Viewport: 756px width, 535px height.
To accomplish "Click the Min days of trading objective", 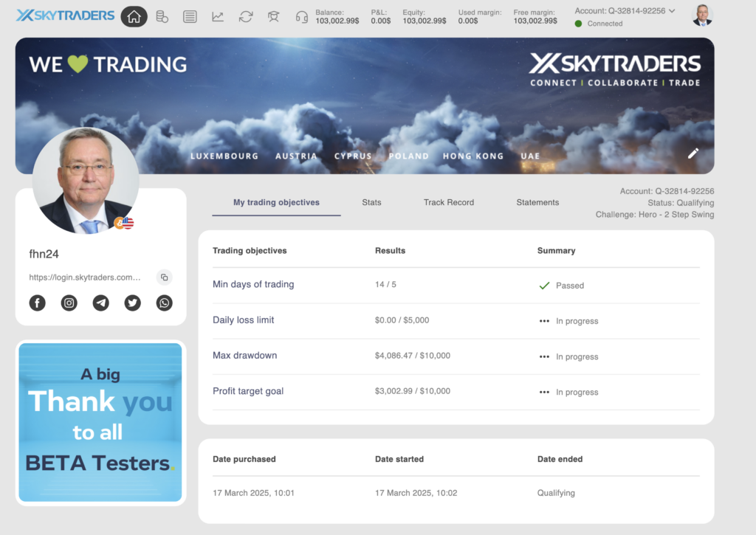I will (x=253, y=284).
